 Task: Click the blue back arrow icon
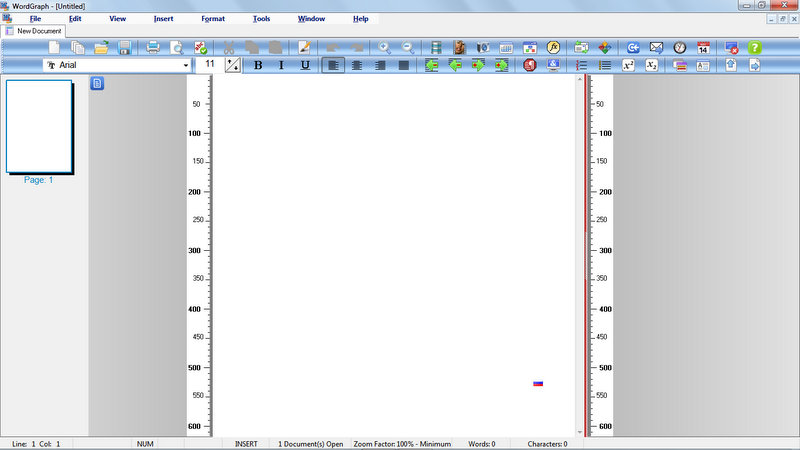pos(633,47)
